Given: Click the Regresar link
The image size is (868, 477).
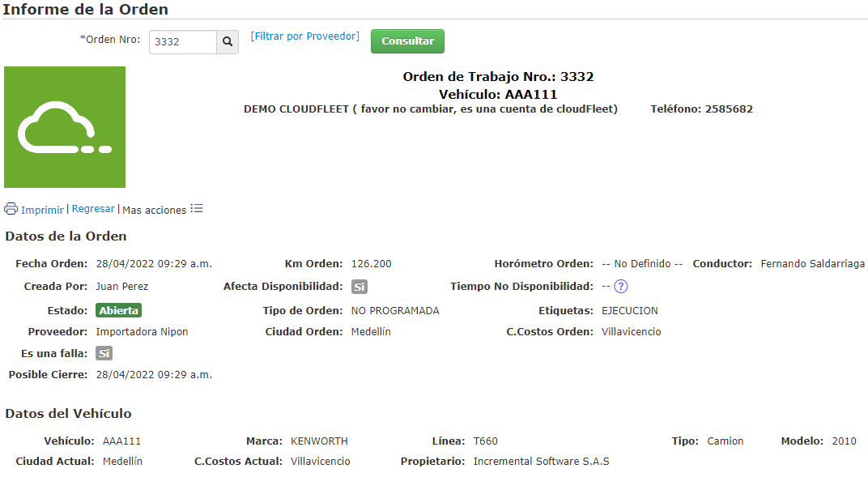Looking at the screenshot, I should [x=93, y=208].
